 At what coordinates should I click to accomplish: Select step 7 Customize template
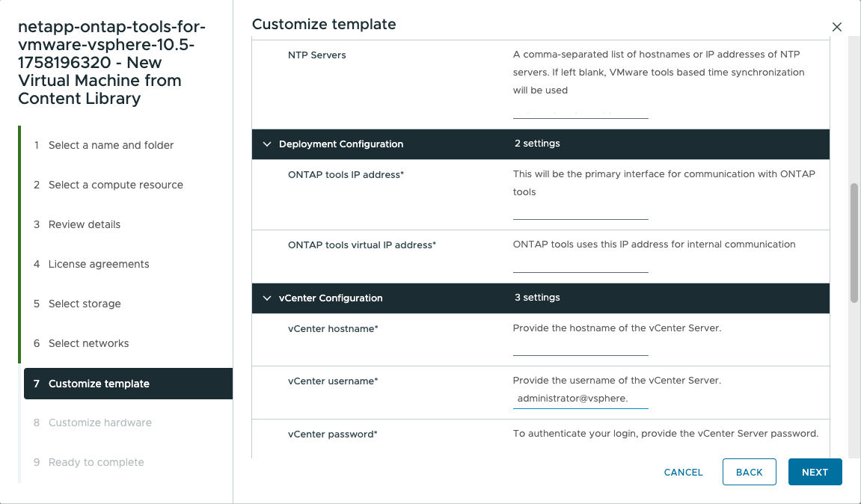(99, 384)
